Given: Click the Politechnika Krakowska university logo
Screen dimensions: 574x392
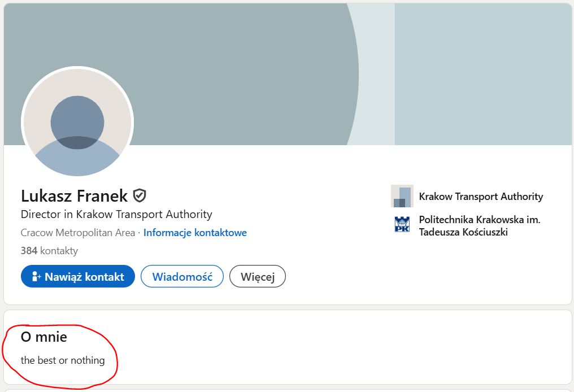Looking at the screenshot, I should [x=402, y=225].
